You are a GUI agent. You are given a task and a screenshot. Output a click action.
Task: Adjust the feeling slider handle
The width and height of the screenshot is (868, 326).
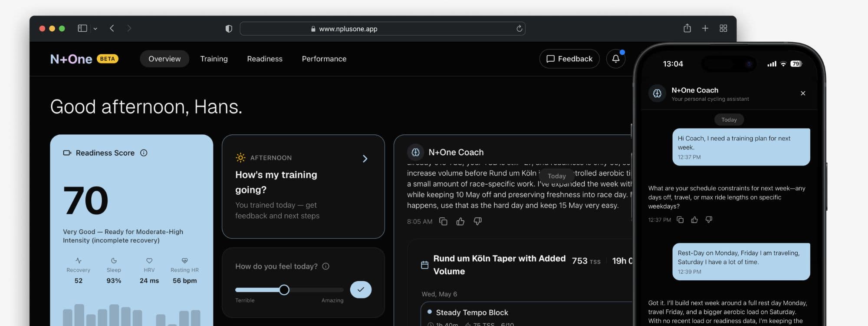(284, 290)
